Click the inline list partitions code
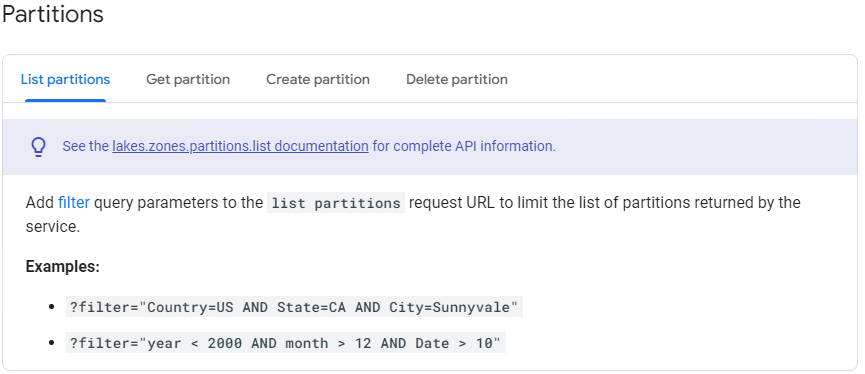 coord(336,203)
